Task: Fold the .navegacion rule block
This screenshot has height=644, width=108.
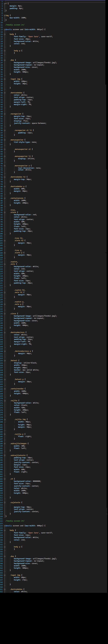Action: tap(4, 114)
